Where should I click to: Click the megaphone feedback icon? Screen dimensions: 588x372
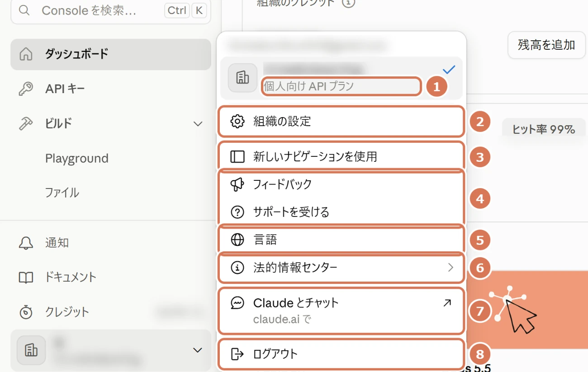(x=237, y=184)
